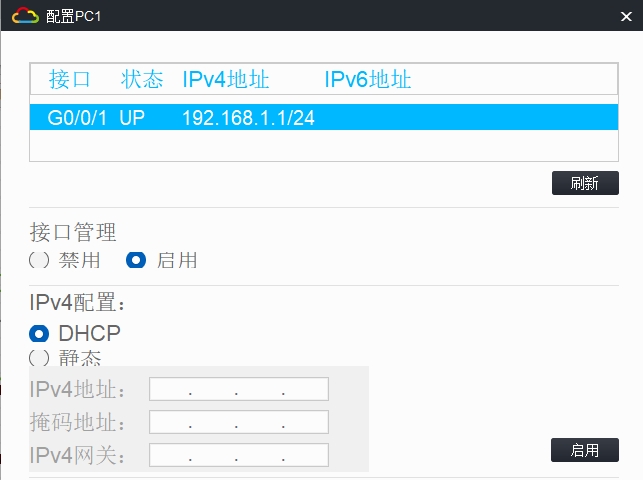Click the 配置PC1 window title

pos(73,16)
